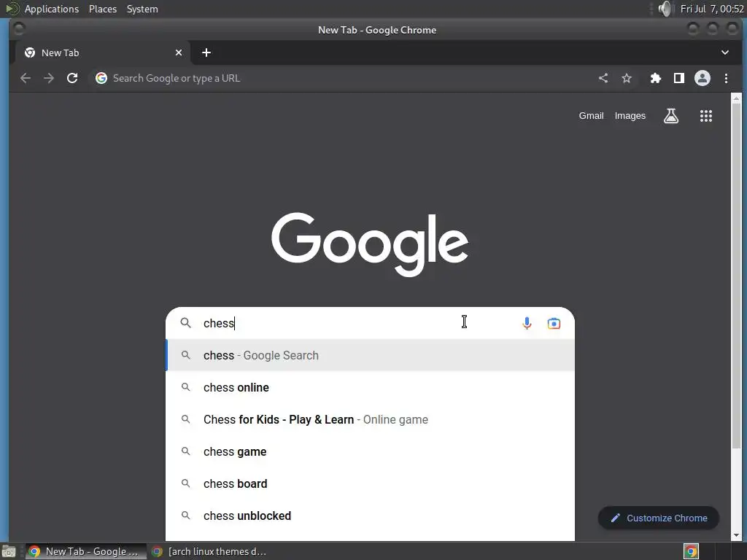Click the browser forward arrow

click(x=49, y=78)
